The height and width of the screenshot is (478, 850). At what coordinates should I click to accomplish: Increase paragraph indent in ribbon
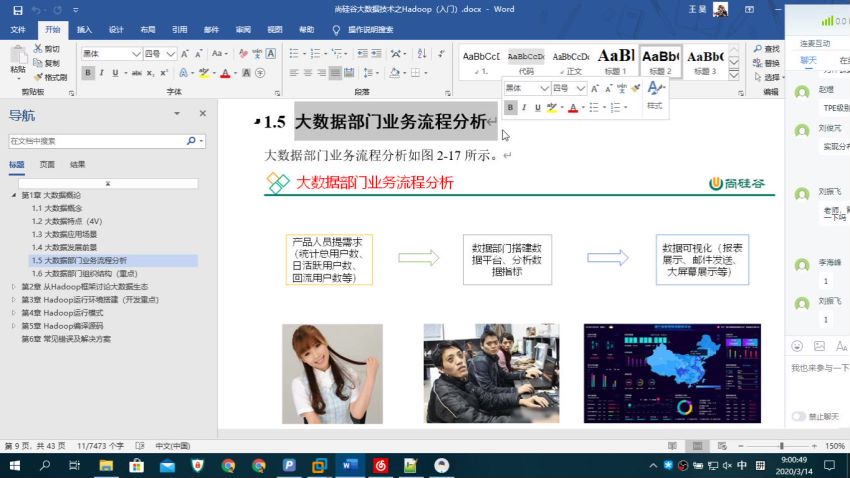click(x=376, y=53)
